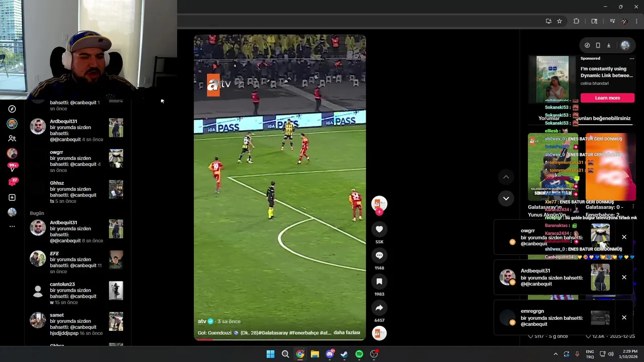Image resolution: width=644 pixels, height=362 pixels.
Task: Switch to the Yorumlar tab
Action: (x=548, y=119)
